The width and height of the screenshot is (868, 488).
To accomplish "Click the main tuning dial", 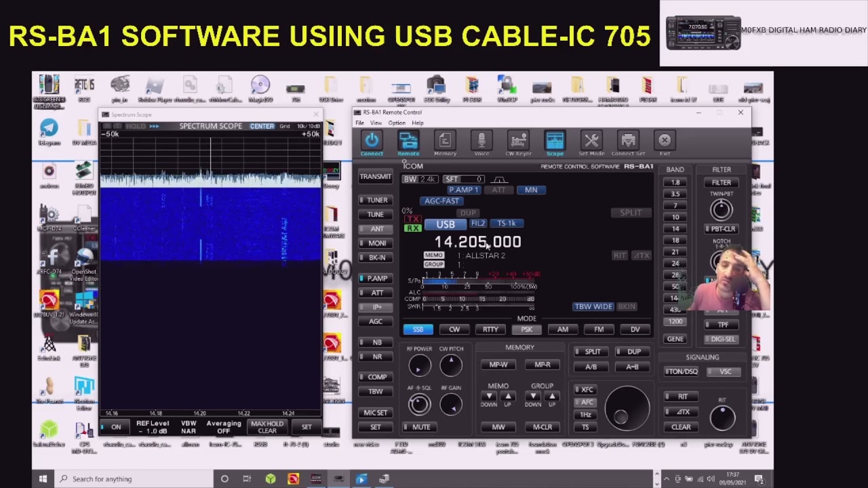I will click(x=627, y=408).
